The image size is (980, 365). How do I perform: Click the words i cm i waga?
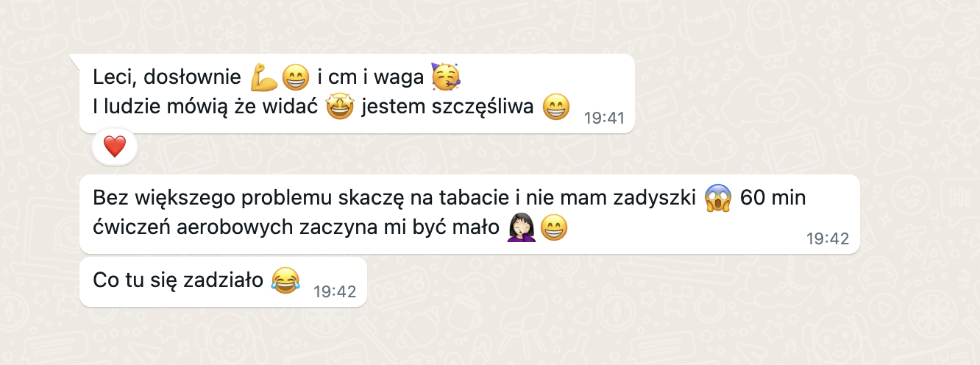(x=372, y=76)
